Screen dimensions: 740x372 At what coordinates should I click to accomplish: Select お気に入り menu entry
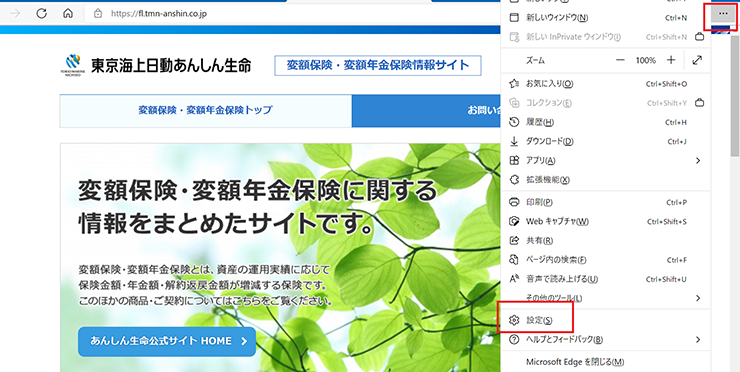click(606, 84)
